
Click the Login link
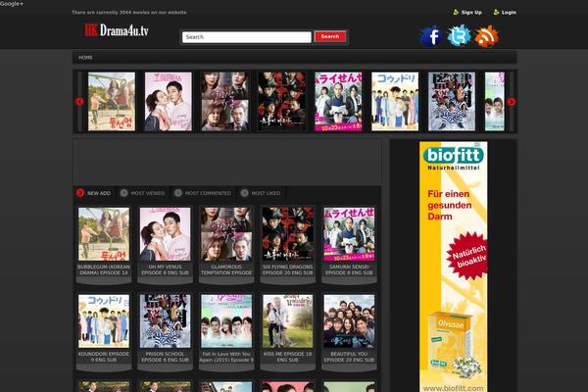pos(505,13)
